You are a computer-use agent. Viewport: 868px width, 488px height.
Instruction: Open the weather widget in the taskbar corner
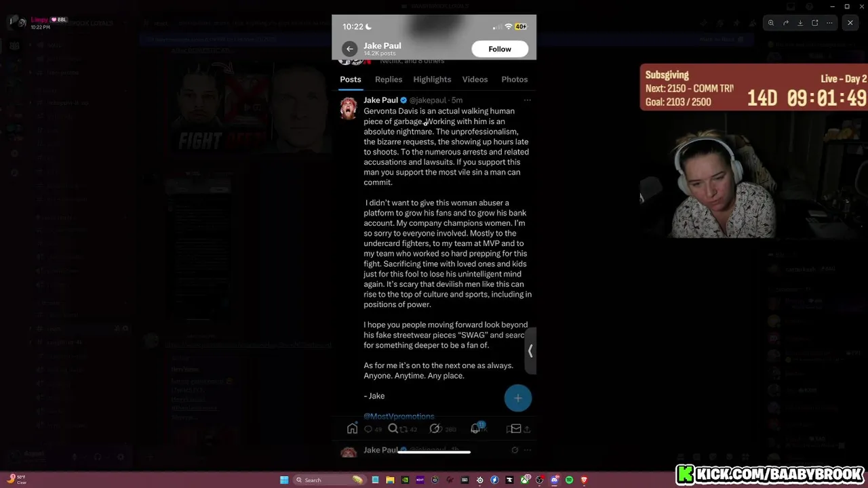coord(17,479)
